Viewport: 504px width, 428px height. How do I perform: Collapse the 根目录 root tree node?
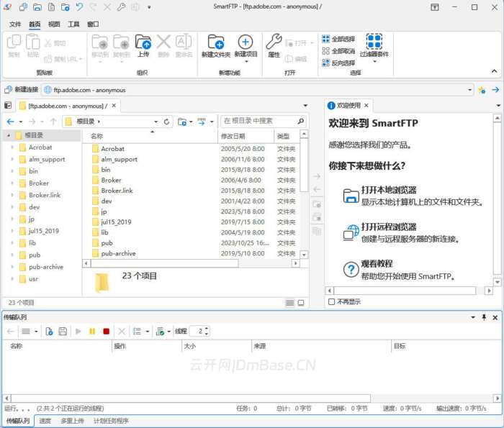pyautogui.click(x=9, y=135)
